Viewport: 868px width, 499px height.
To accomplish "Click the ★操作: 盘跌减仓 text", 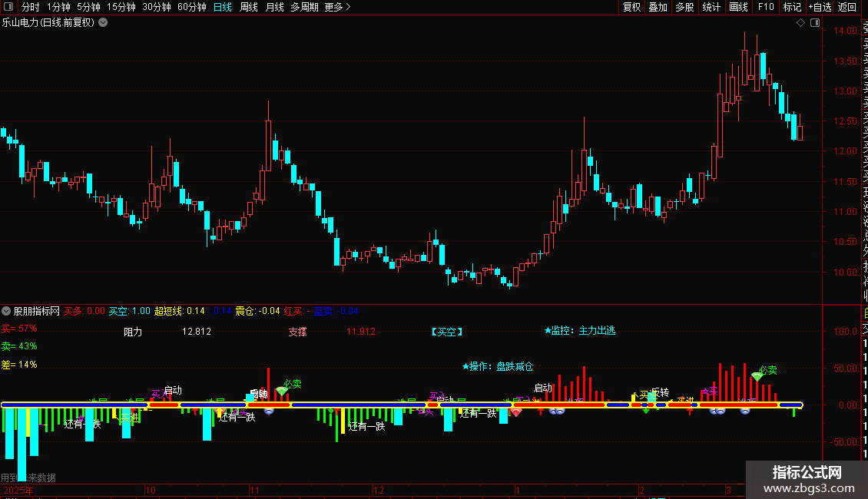I will pyautogui.click(x=498, y=366).
